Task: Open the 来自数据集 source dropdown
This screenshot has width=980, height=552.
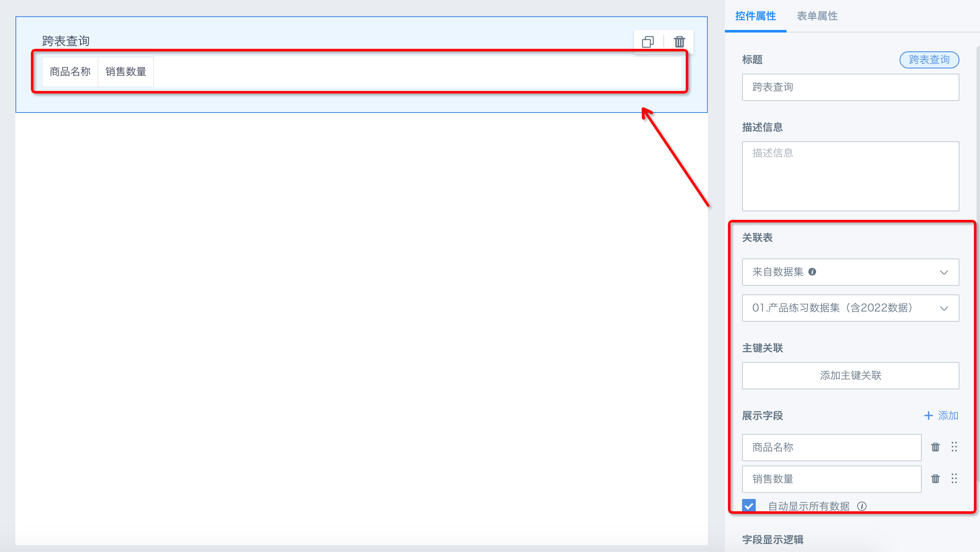Action: [x=850, y=272]
